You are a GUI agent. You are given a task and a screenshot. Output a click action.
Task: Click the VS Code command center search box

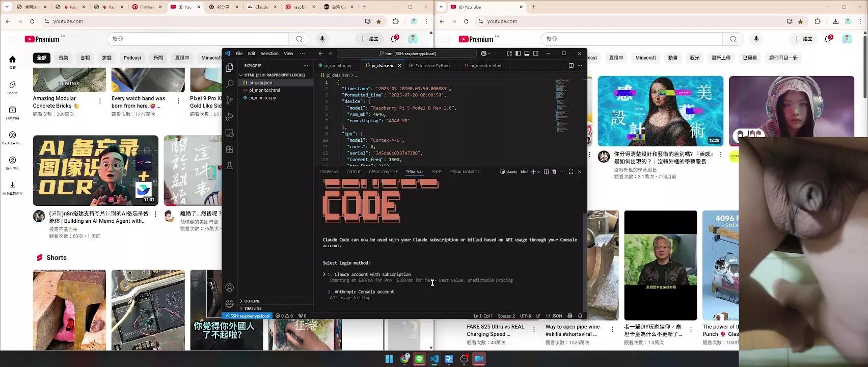pyautogui.click(x=407, y=53)
